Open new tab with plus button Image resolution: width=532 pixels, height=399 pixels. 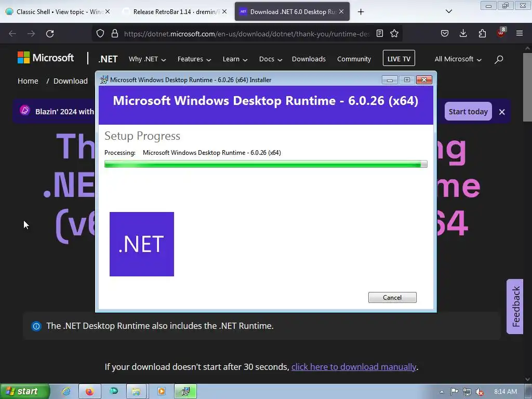point(361,12)
